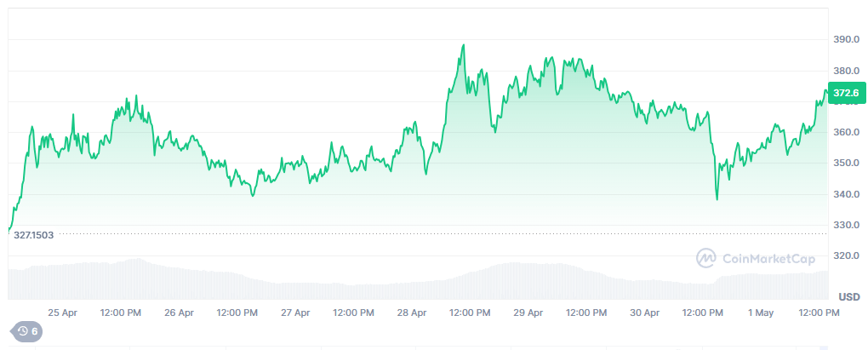Click the 340.0 price axis label

click(845, 194)
